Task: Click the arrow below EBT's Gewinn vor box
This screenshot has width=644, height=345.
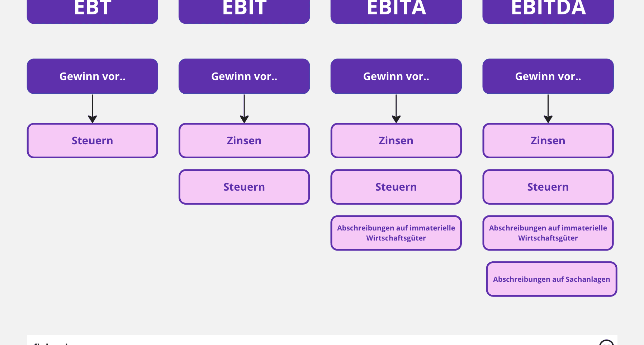Action: [93, 108]
